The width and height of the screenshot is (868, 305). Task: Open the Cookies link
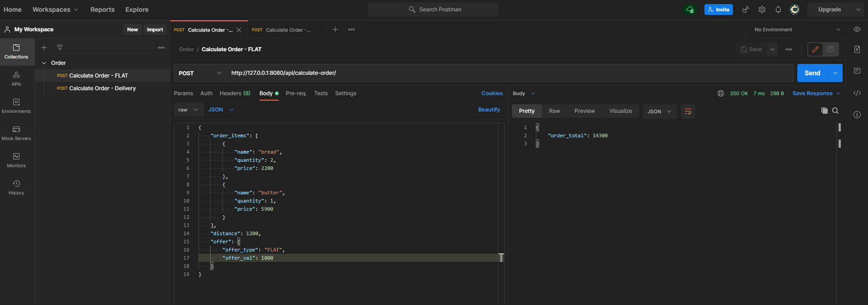[x=492, y=93]
